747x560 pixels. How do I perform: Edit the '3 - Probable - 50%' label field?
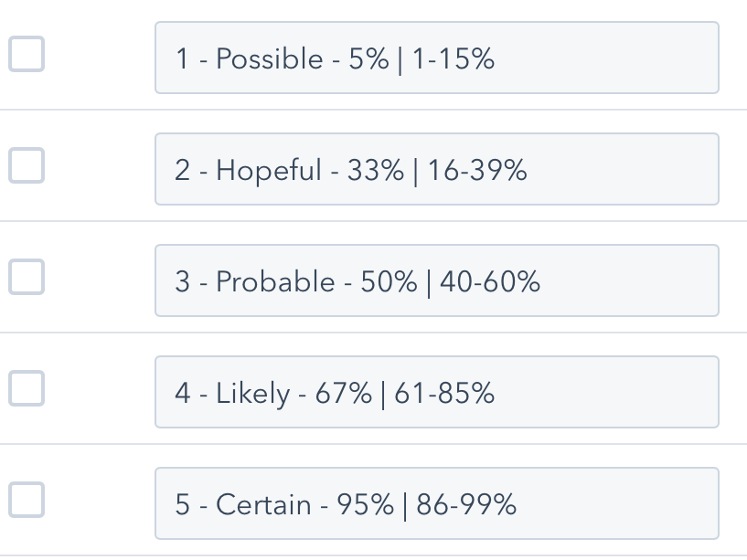pos(436,280)
